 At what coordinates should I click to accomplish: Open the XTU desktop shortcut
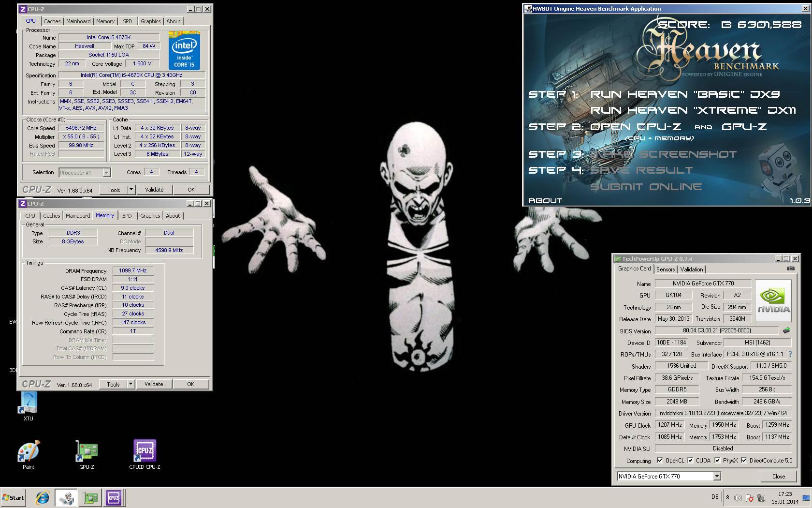click(x=29, y=405)
